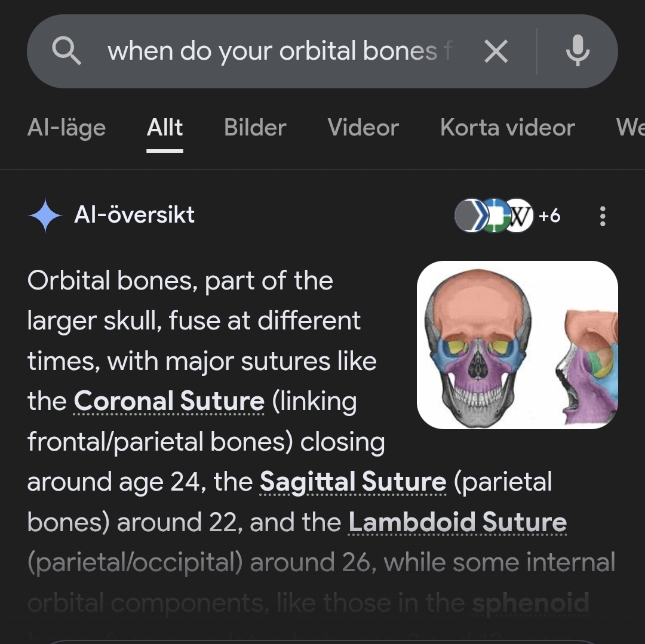Tap the sphenoid link

(530, 603)
